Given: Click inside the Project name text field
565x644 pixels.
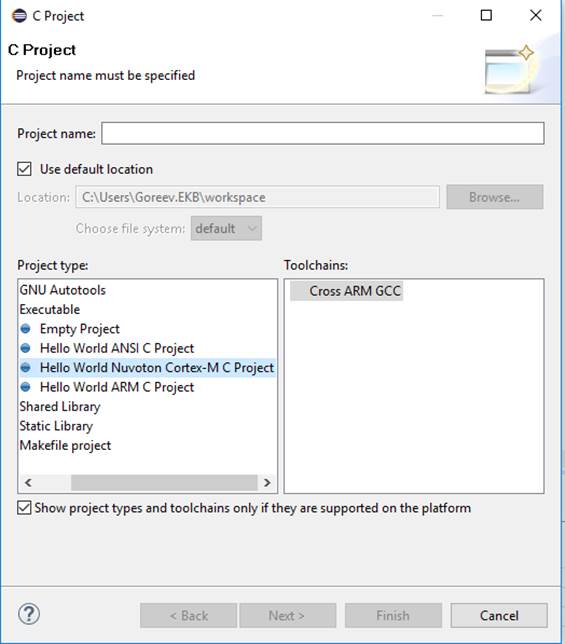Looking at the screenshot, I should [x=323, y=133].
